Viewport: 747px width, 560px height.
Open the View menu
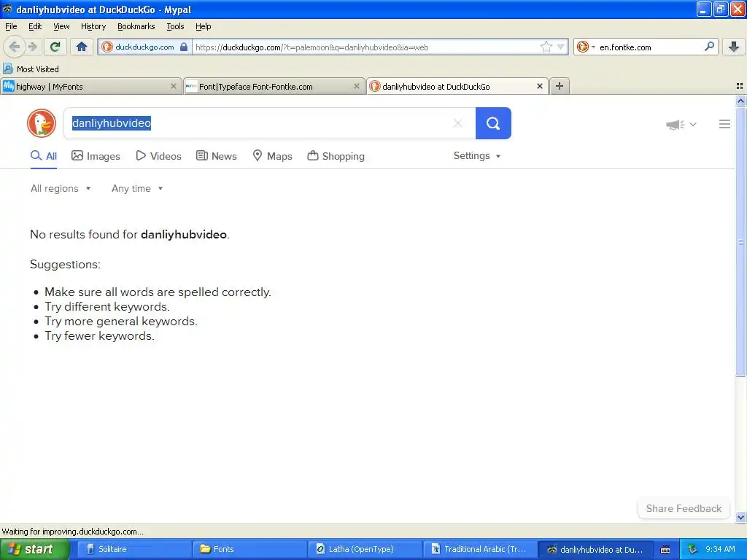coord(61,26)
